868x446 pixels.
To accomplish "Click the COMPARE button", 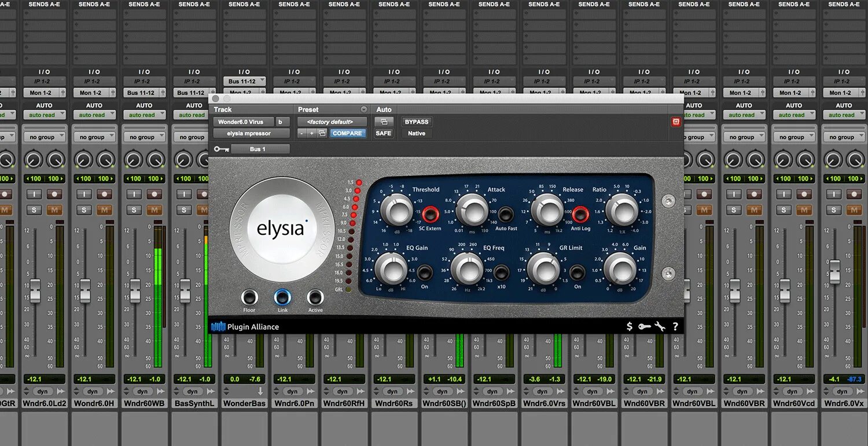I will pos(347,133).
